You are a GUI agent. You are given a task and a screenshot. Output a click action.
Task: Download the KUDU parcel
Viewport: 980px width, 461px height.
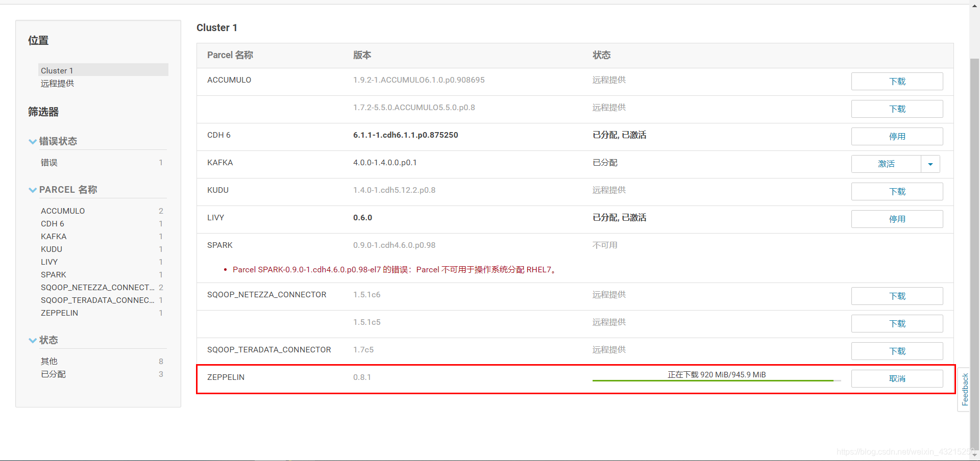point(897,192)
